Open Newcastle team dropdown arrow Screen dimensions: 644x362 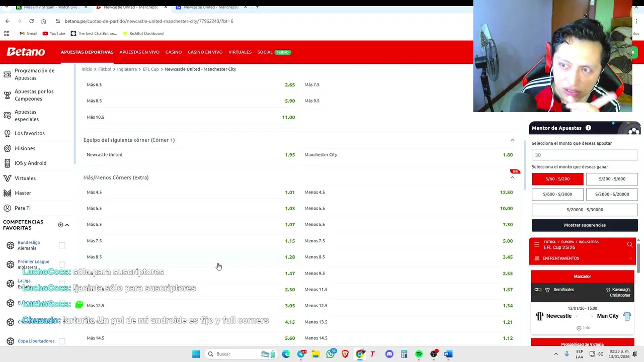click(577, 316)
